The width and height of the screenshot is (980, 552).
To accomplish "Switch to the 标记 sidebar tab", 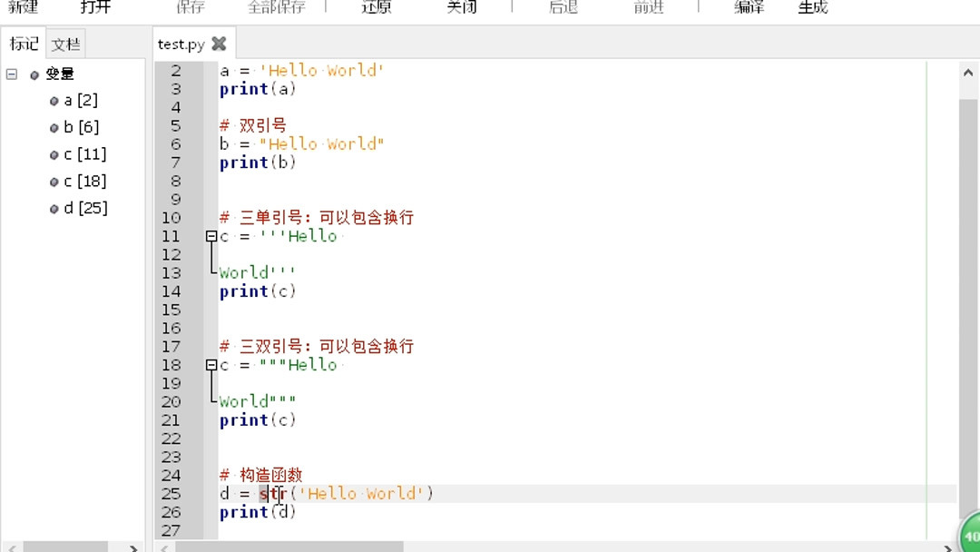I will point(24,43).
